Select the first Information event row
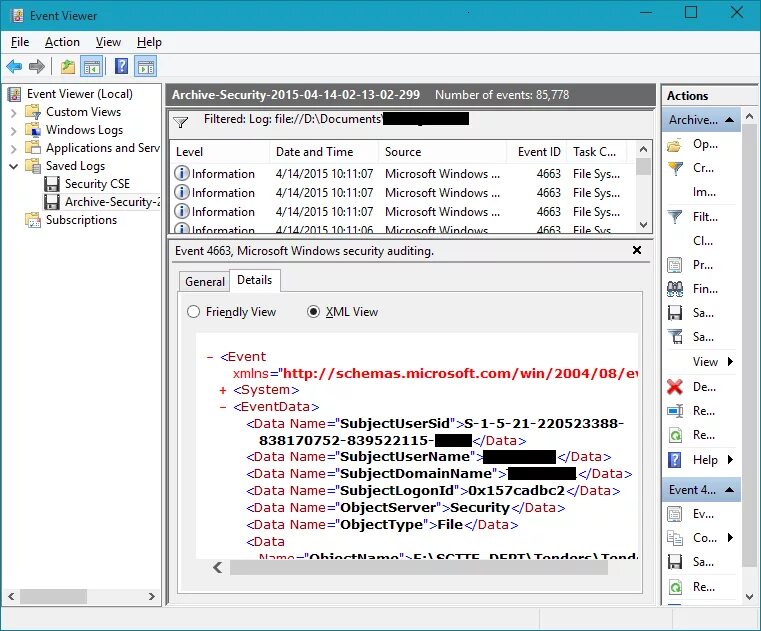761x631 pixels. (x=402, y=174)
